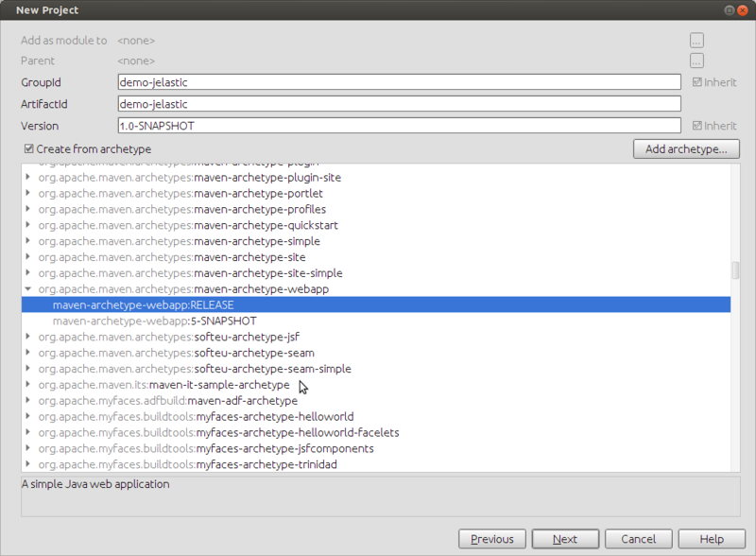Open the browse button for Add as module to
The image size is (756, 556).
696,41
